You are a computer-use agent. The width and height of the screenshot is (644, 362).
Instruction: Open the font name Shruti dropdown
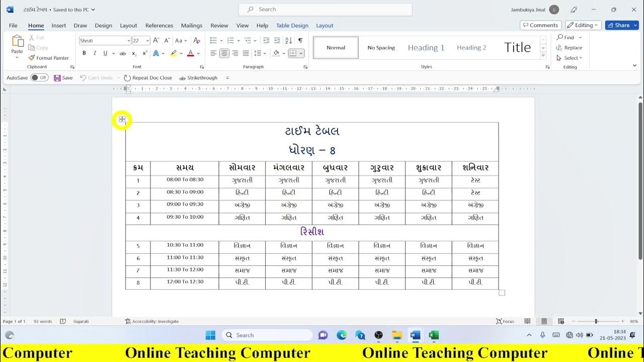(x=128, y=41)
